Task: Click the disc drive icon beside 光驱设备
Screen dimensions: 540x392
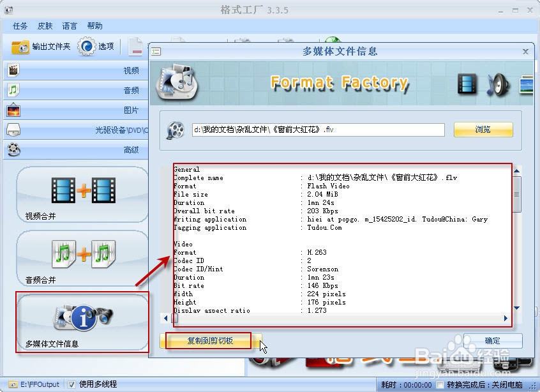Action: (13, 130)
